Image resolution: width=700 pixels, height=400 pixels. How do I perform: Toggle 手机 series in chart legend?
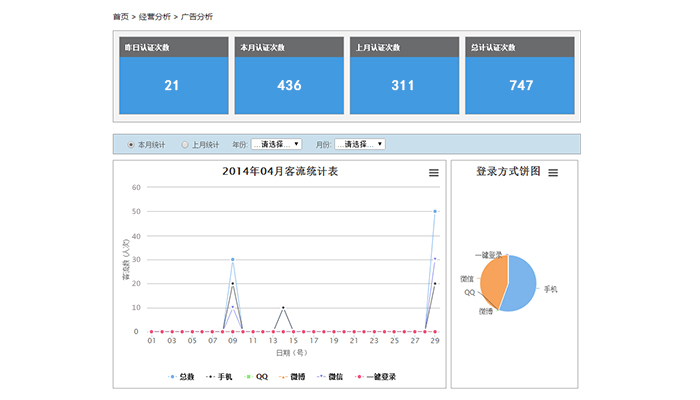coord(220,377)
